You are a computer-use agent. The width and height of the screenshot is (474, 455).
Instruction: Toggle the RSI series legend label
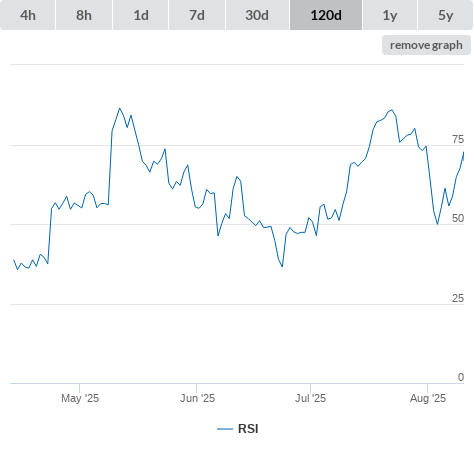pyautogui.click(x=248, y=429)
